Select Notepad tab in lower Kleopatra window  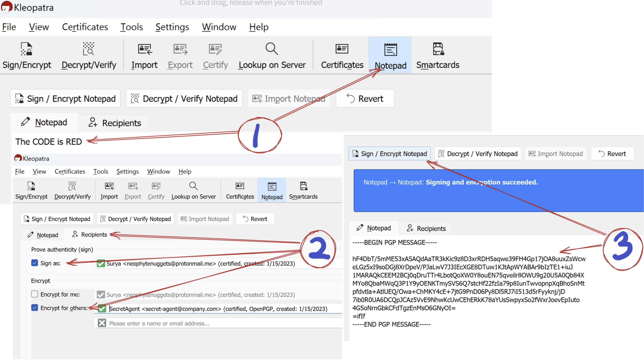tap(43, 235)
